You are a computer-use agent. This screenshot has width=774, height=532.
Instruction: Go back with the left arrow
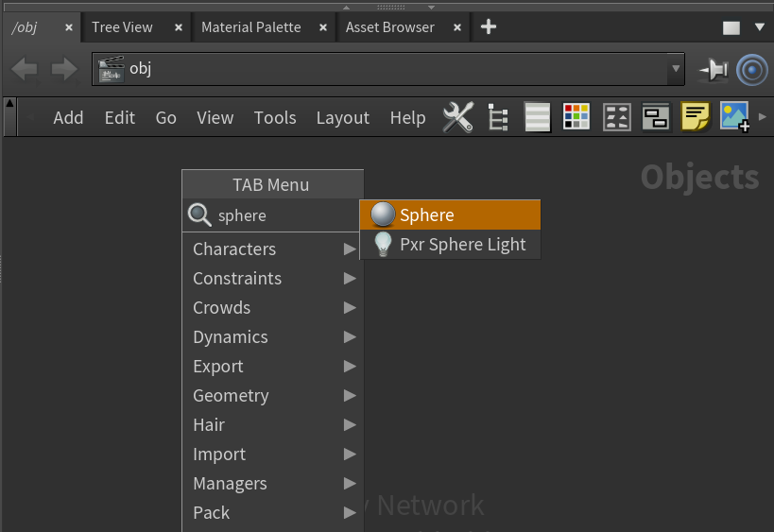[x=25, y=69]
